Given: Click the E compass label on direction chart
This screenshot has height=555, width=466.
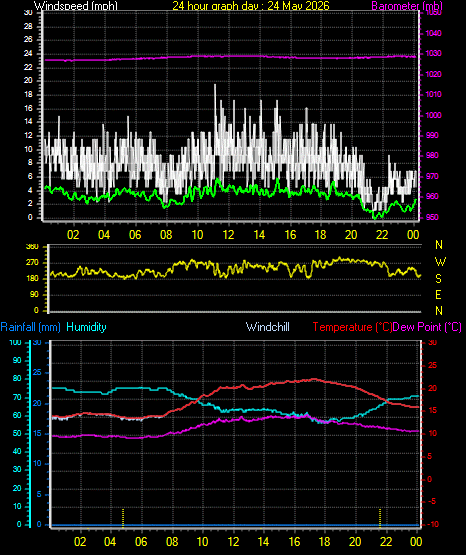Looking at the screenshot, I should (x=438, y=294).
